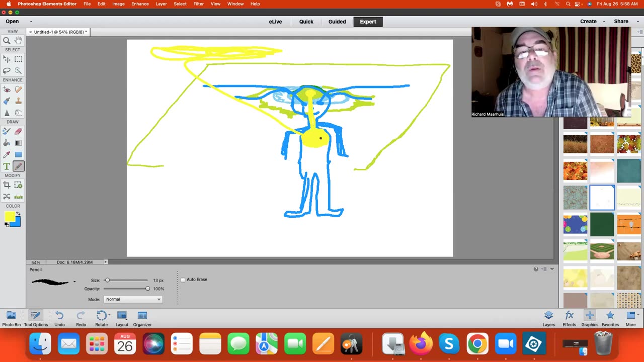Open the Enhance menu
644x362 pixels.
click(140, 4)
